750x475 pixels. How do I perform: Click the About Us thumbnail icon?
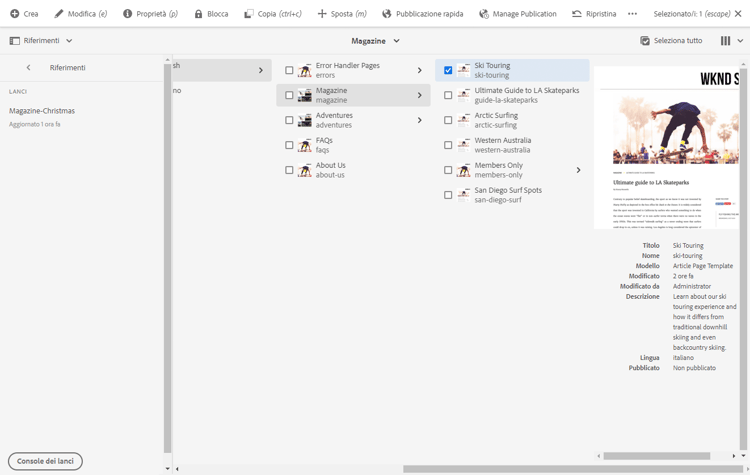click(305, 170)
